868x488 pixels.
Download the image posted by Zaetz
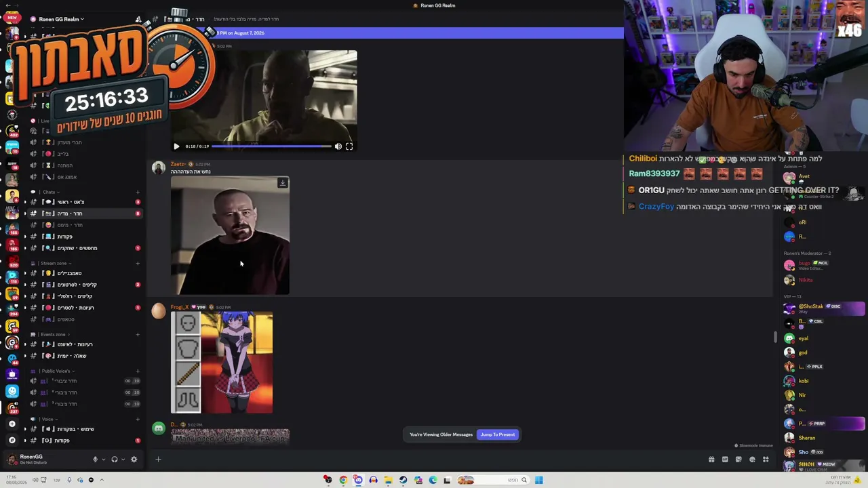(x=283, y=183)
